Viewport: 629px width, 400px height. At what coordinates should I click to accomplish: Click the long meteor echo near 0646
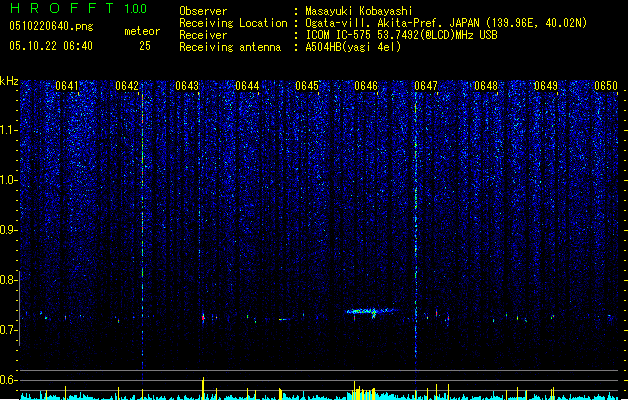pos(371,311)
